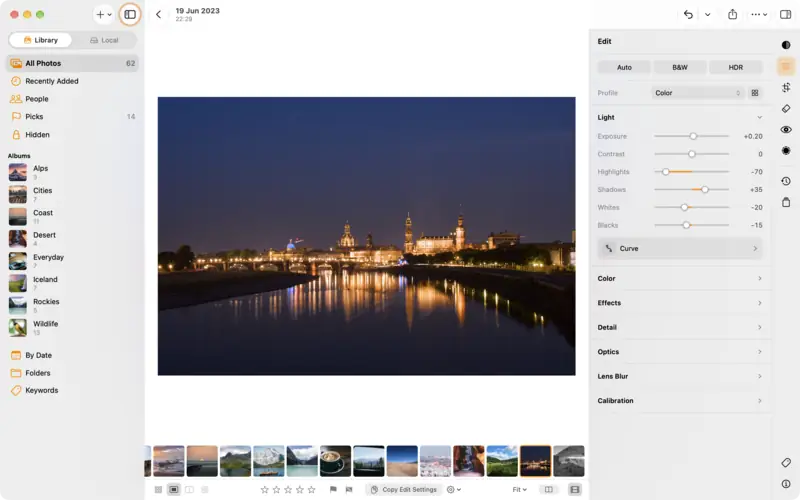The height and width of the screenshot is (500, 800).
Task: Toggle the left sidebar panel icon
Action: click(x=130, y=14)
